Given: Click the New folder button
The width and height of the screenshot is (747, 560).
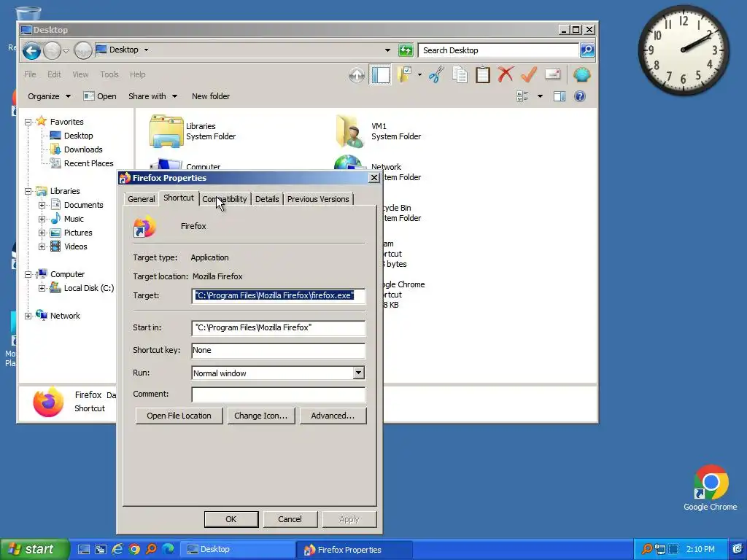Looking at the screenshot, I should (x=211, y=96).
